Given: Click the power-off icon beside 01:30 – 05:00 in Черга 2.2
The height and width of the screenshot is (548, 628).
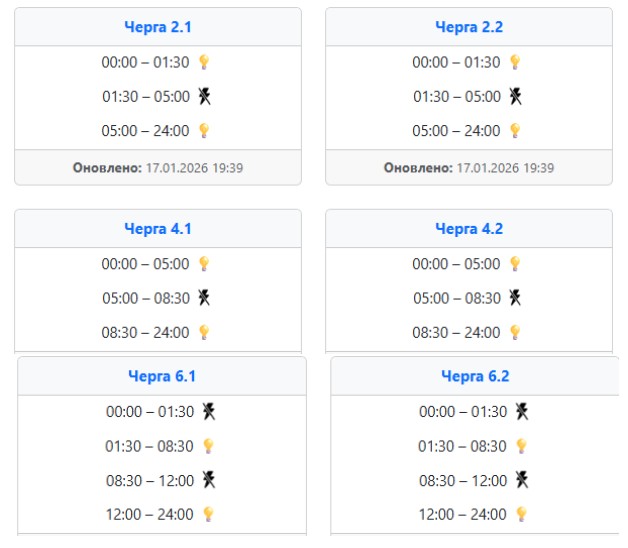Looking at the screenshot, I should pyautogui.click(x=515, y=96).
